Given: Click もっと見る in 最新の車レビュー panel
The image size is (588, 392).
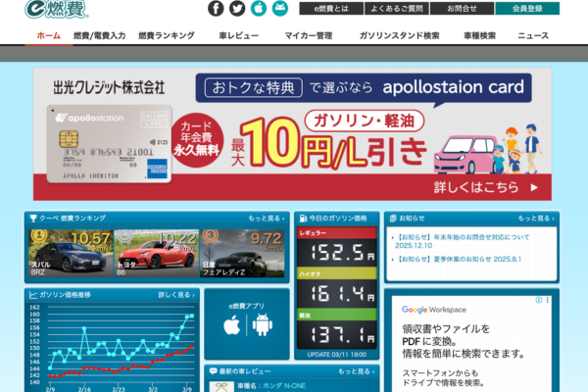Looking at the screenshot, I should coord(357,371).
